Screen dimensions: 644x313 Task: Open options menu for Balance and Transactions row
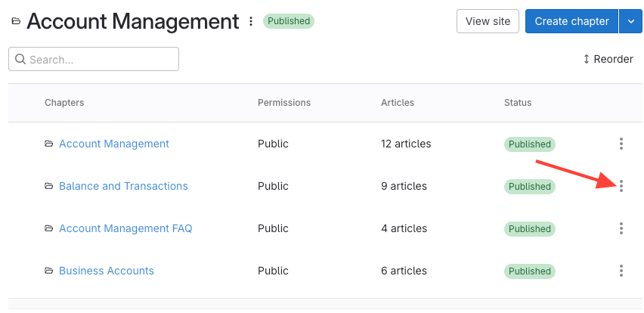click(x=621, y=186)
